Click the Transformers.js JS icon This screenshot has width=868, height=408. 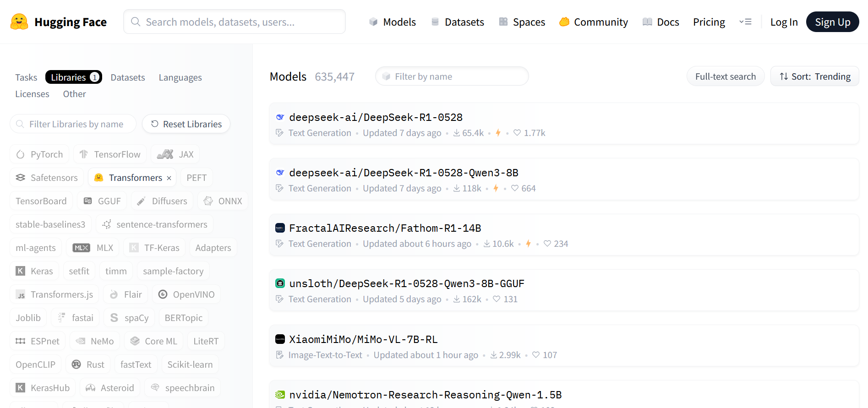(x=21, y=294)
